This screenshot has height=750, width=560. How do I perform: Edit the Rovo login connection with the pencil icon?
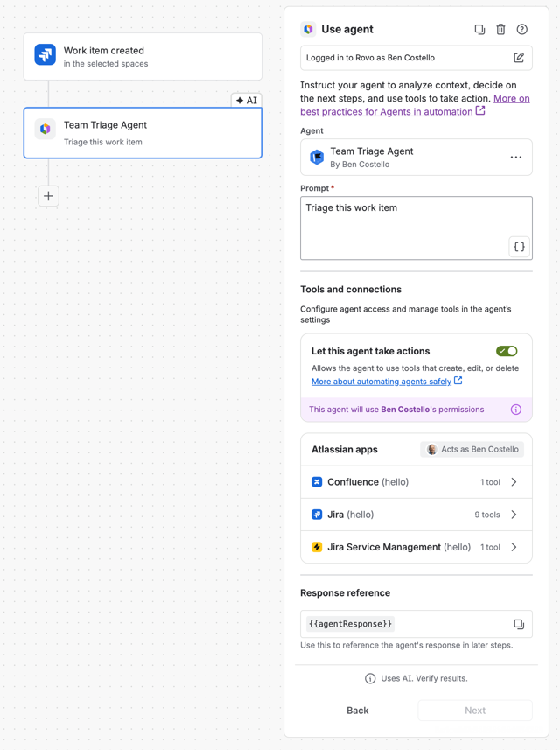click(x=519, y=58)
